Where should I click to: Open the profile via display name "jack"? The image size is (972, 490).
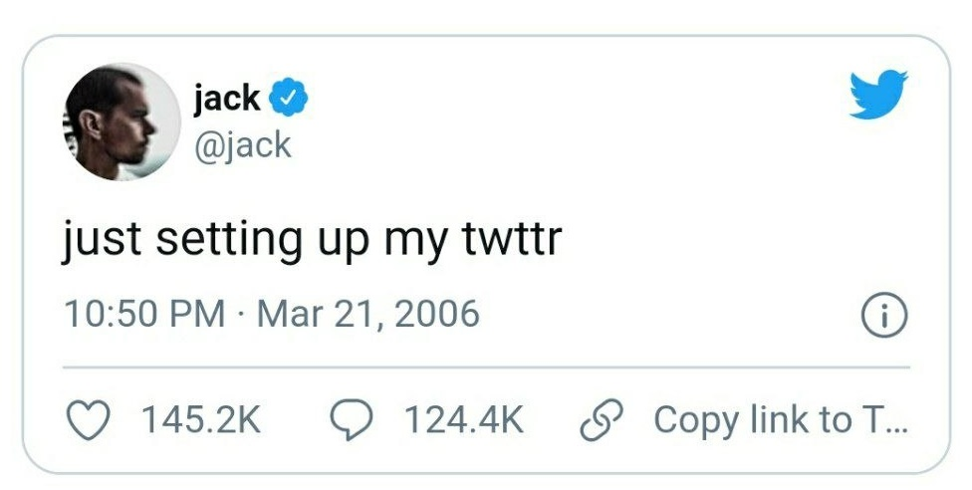coord(227,99)
